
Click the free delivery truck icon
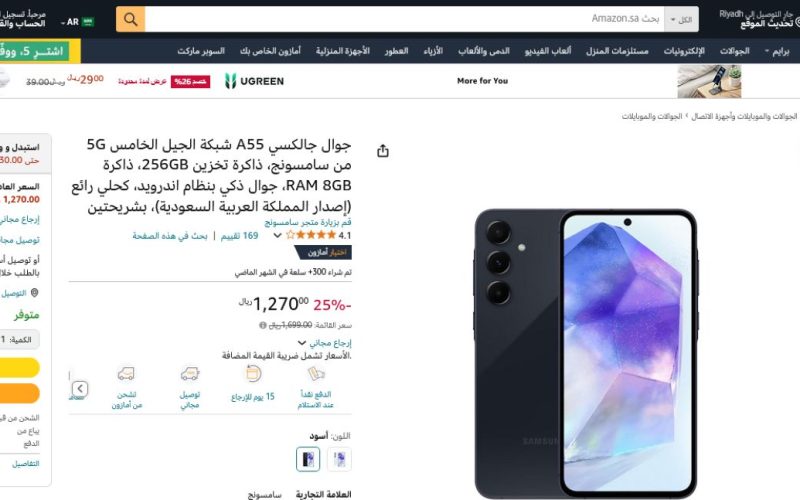pos(190,374)
